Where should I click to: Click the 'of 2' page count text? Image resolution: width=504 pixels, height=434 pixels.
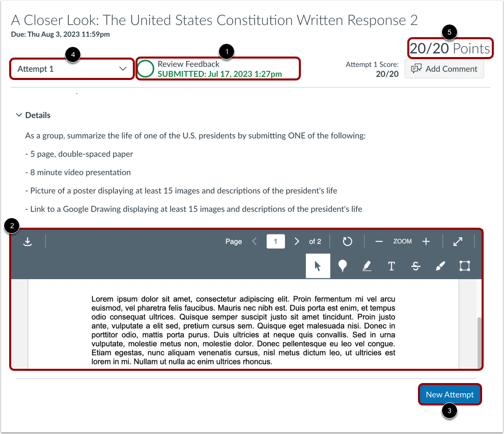[x=315, y=241]
